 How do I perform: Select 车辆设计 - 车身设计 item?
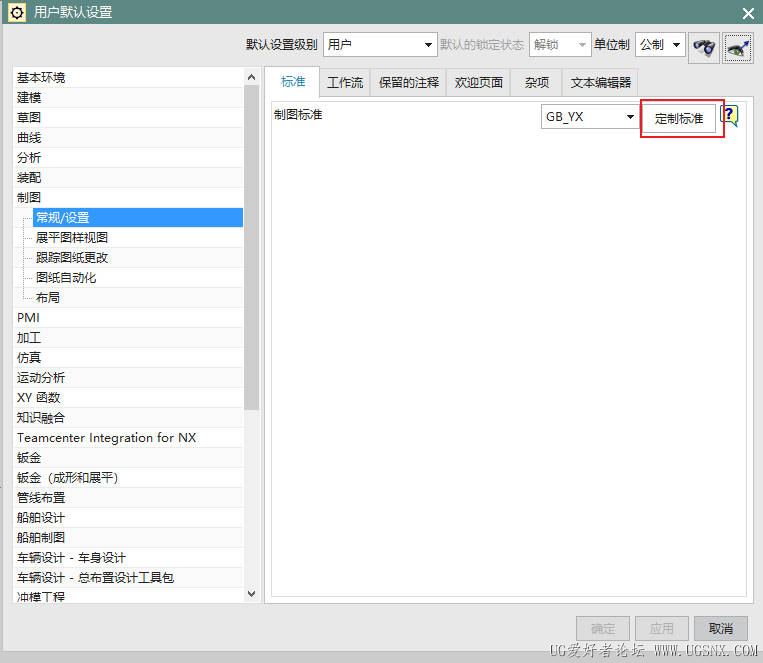(x=128, y=557)
